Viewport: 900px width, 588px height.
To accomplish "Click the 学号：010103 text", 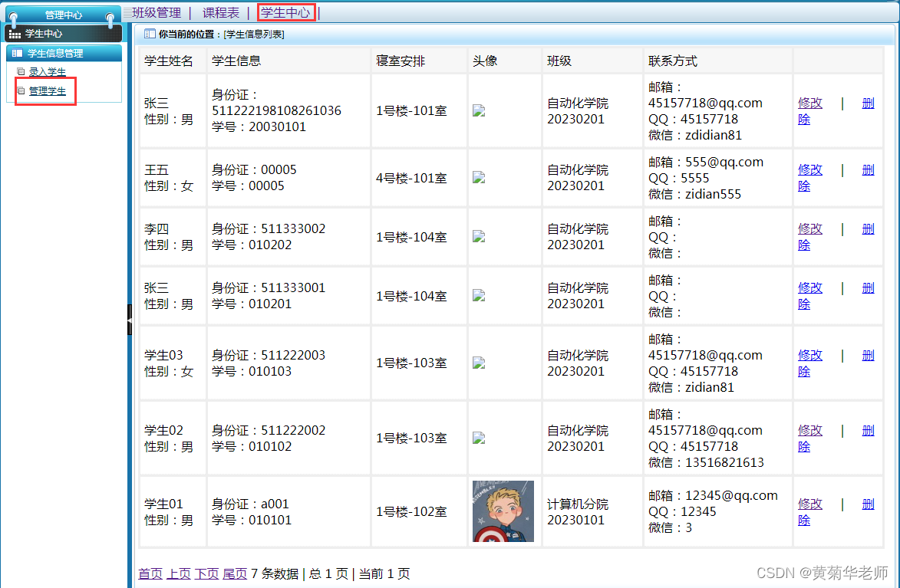I will [252, 372].
